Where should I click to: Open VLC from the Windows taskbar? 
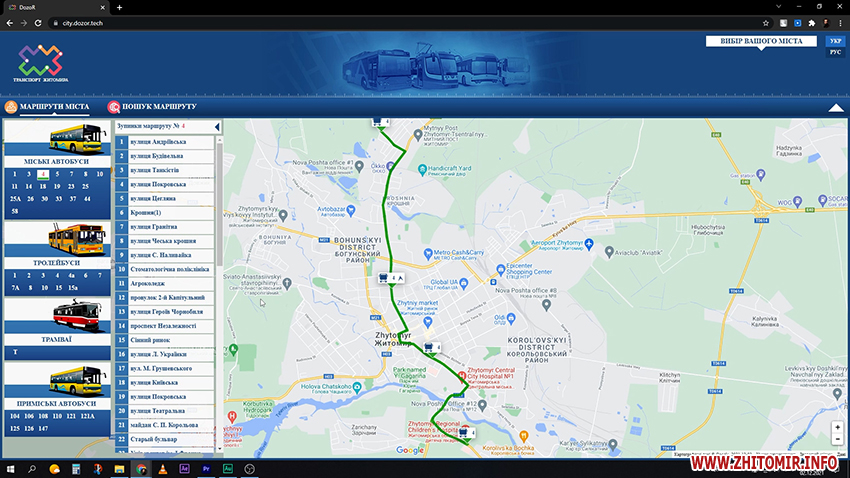[x=163, y=468]
